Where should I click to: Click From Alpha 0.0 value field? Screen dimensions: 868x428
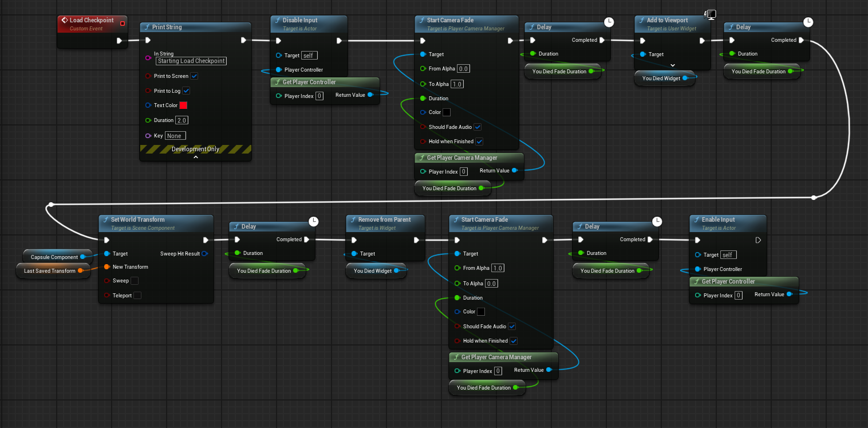[x=463, y=69]
